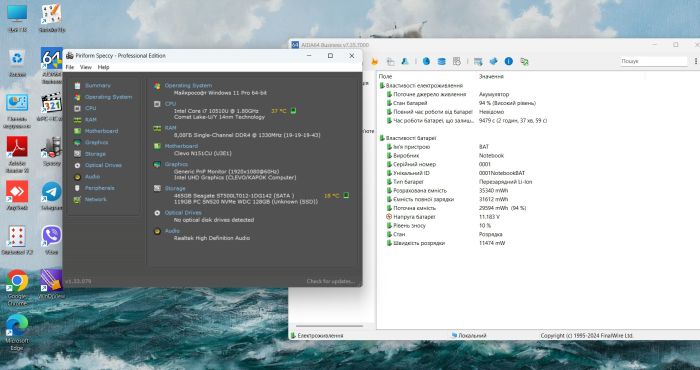
Task: Click the 'Значення' column header
Action: (491, 76)
